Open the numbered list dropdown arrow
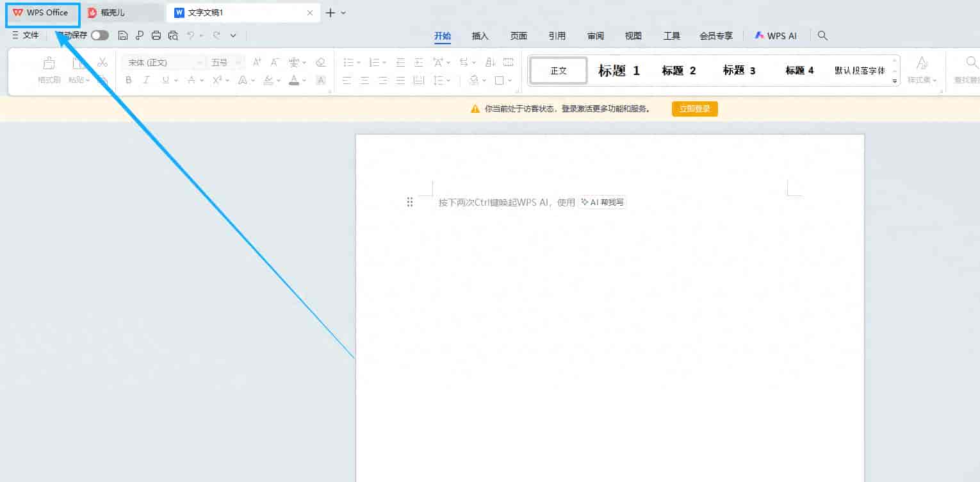 pos(384,63)
